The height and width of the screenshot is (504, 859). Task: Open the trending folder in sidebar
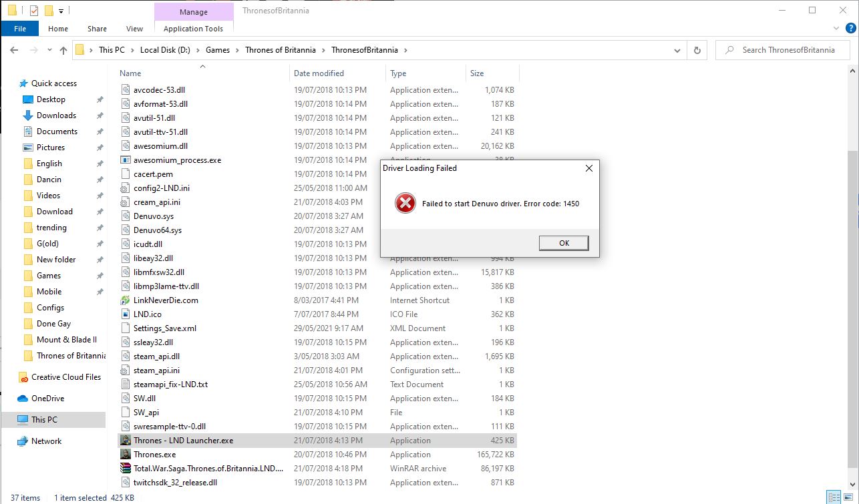(x=51, y=228)
